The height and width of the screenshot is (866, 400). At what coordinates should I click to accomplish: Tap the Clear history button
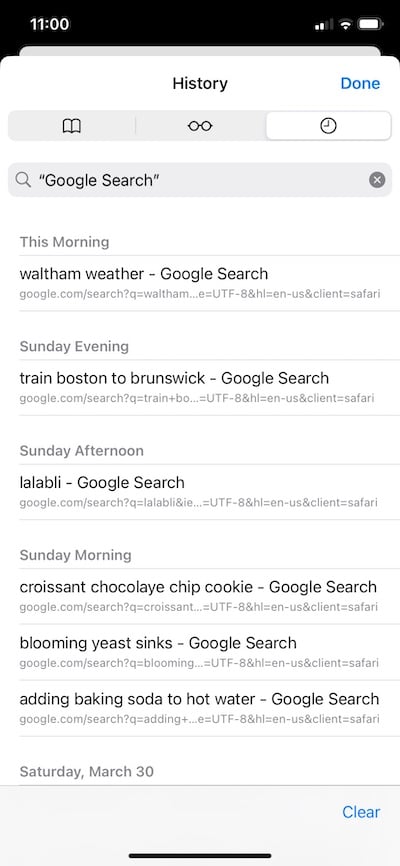[361, 812]
